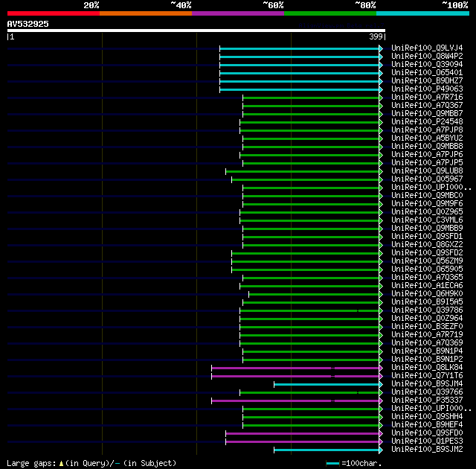
Task: Click the purple alignment bar for P35337
Action: point(297,401)
